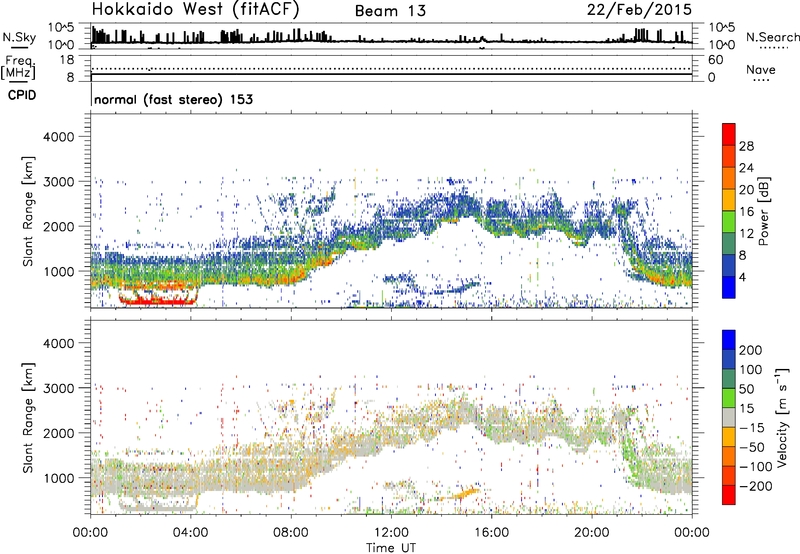Pick the yellow swatch on the Velocity color bar
800x554 pixels.
(x=729, y=437)
